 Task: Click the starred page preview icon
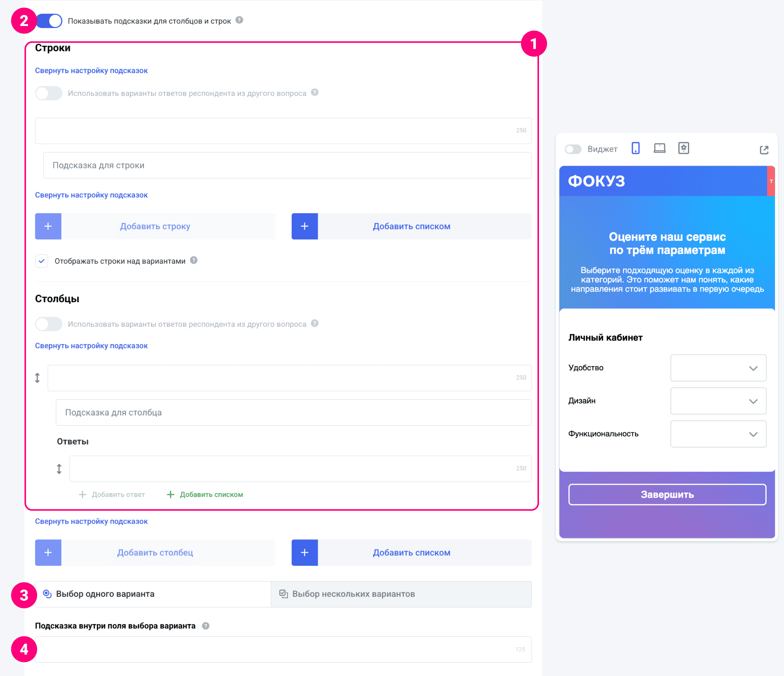pos(683,148)
